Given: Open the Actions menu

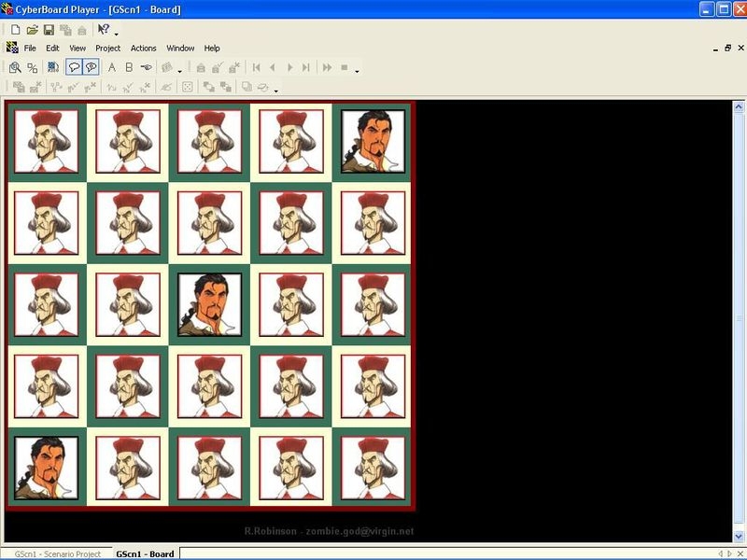Looking at the screenshot, I should point(144,49).
